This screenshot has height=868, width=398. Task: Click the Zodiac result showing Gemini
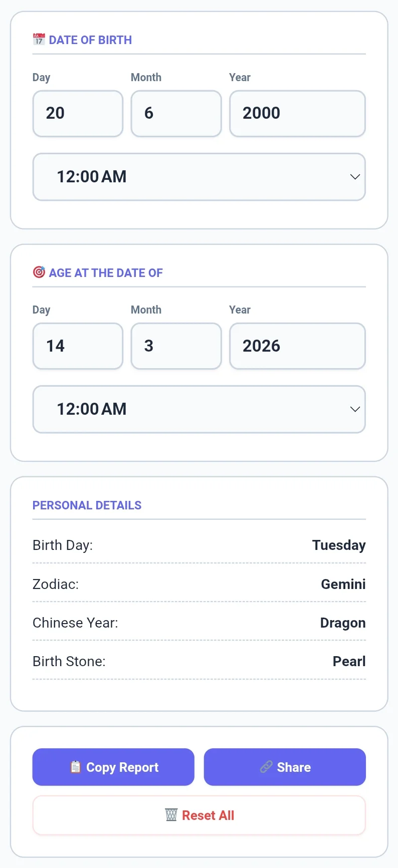[x=343, y=584]
